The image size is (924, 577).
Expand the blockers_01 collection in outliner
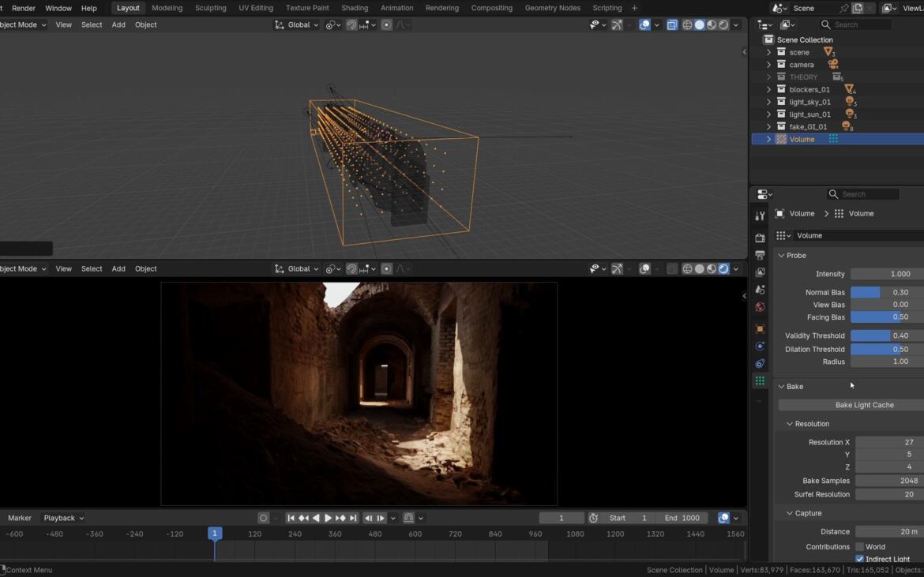(768, 89)
